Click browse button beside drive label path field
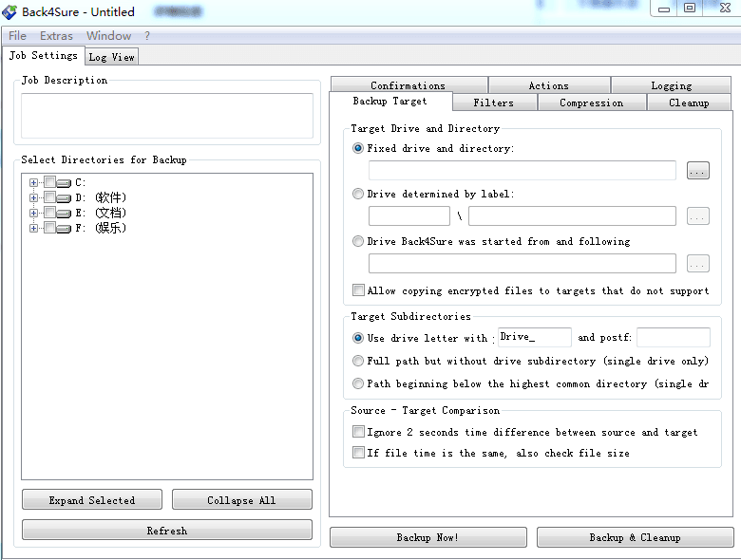The height and width of the screenshot is (560, 741). click(697, 216)
